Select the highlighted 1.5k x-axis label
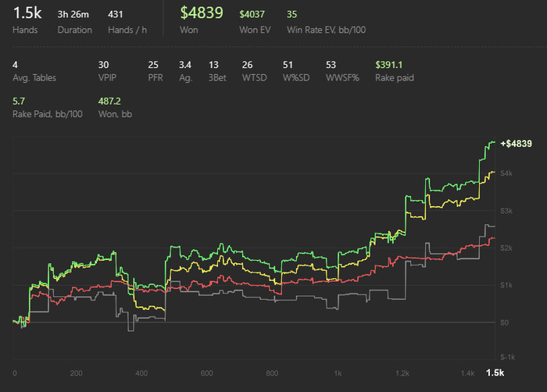547x392 pixels. tap(495, 372)
